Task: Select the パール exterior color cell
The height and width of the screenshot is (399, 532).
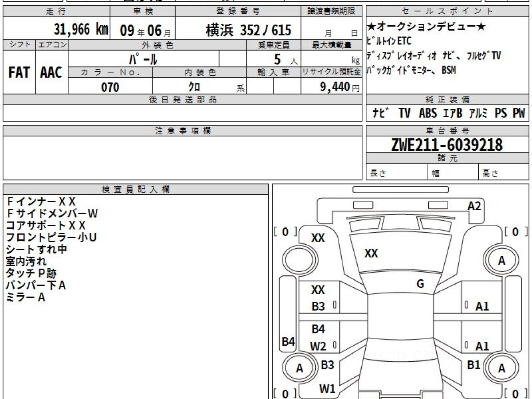Action: coord(143,59)
